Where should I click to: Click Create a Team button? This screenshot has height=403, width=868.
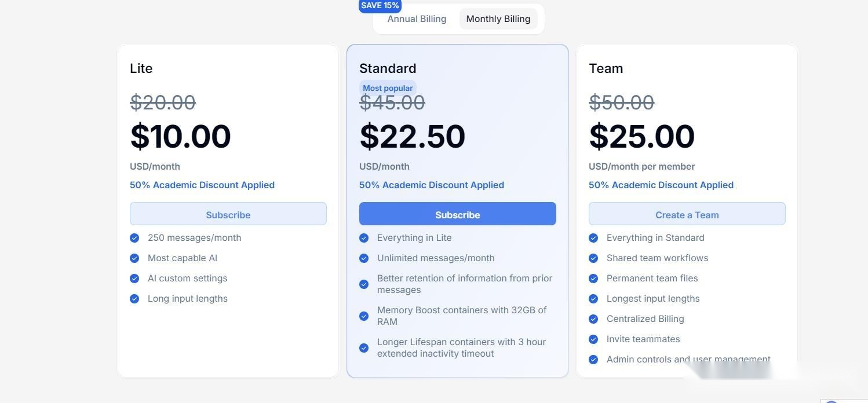pos(687,214)
